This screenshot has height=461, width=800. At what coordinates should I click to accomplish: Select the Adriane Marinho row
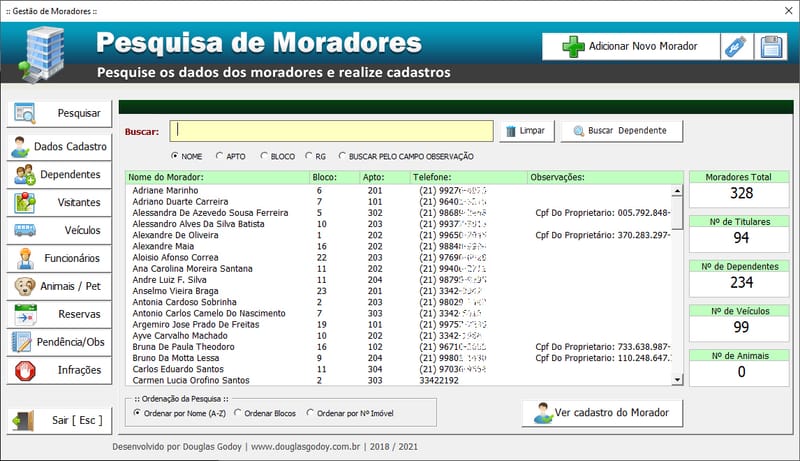[x=398, y=191]
